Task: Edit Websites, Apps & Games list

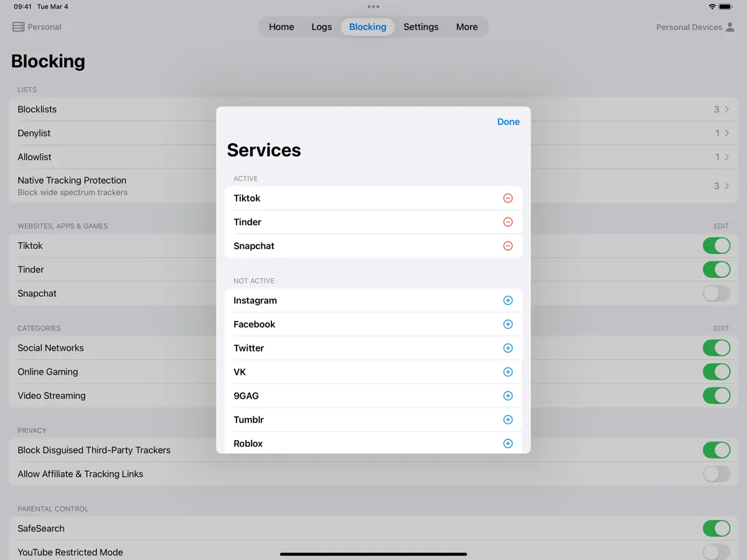Action: [721, 226]
